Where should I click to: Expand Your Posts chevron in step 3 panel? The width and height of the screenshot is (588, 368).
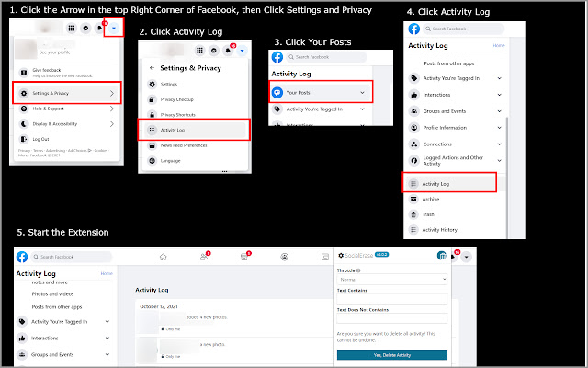pyautogui.click(x=362, y=93)
